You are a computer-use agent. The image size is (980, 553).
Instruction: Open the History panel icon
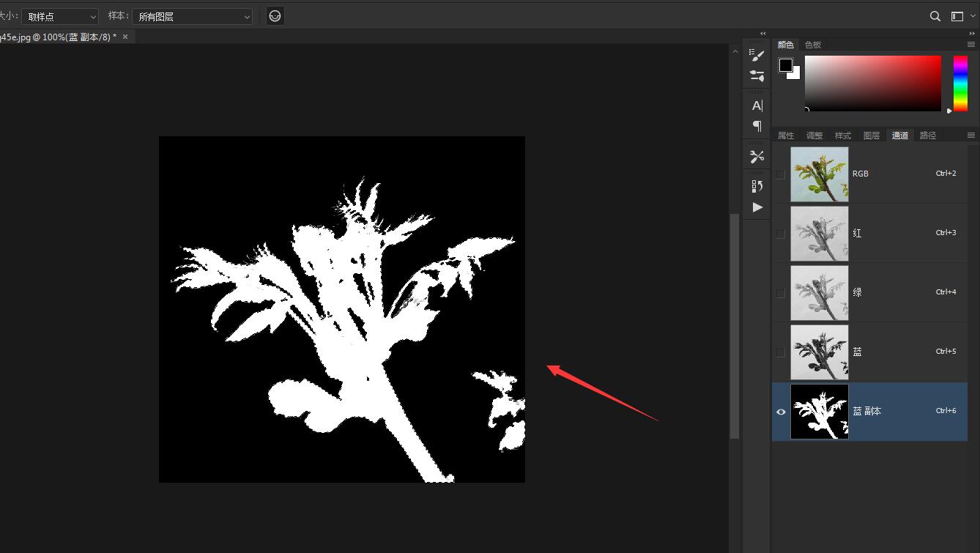pos(757,186)
